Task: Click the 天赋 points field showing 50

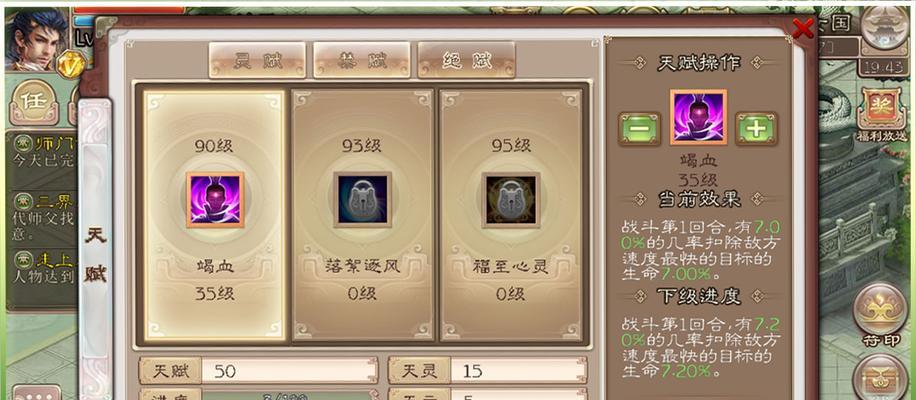Action: (x=258, y=371)
